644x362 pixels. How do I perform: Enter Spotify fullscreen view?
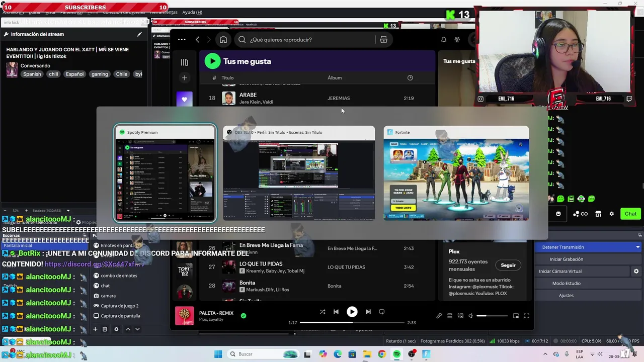pyautogui.click(x=526, y=316)
